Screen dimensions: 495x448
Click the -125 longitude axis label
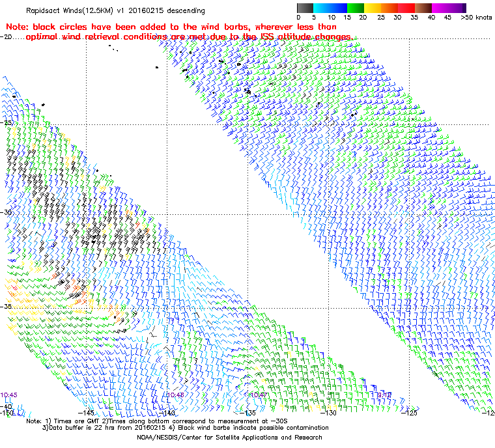coord(409,413)
